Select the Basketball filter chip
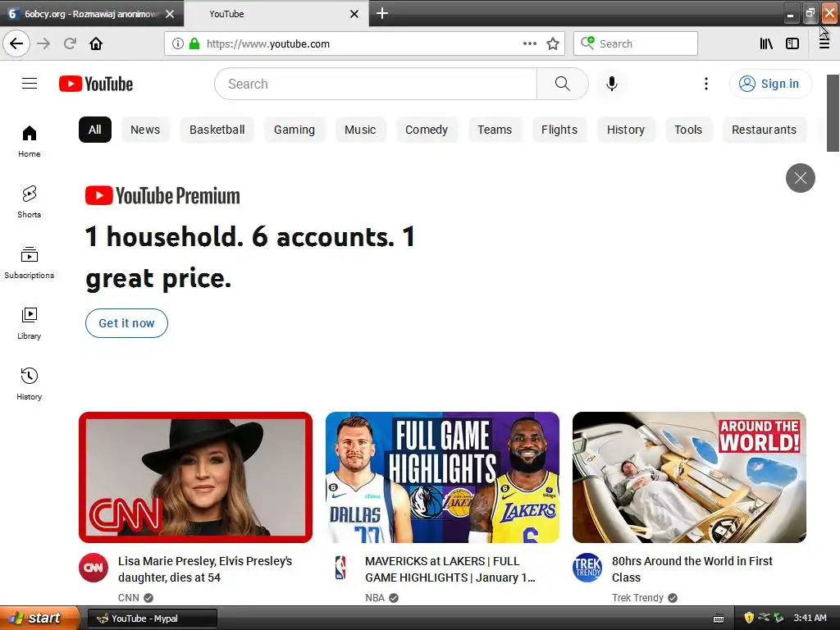 (x=217, y=130)
